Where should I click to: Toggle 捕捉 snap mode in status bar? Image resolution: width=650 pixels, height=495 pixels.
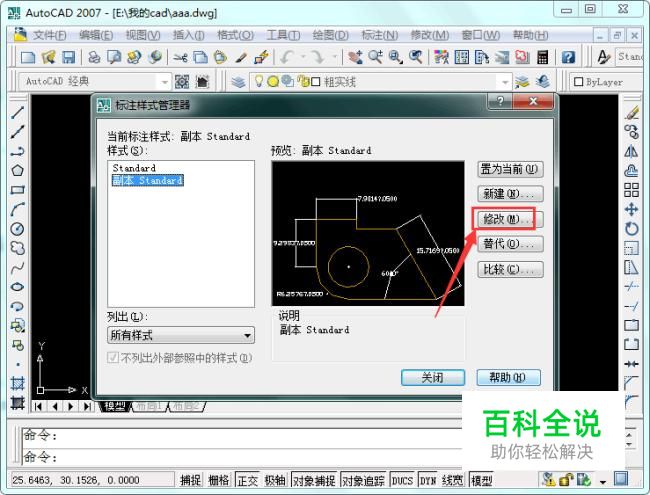coord(190,480)
